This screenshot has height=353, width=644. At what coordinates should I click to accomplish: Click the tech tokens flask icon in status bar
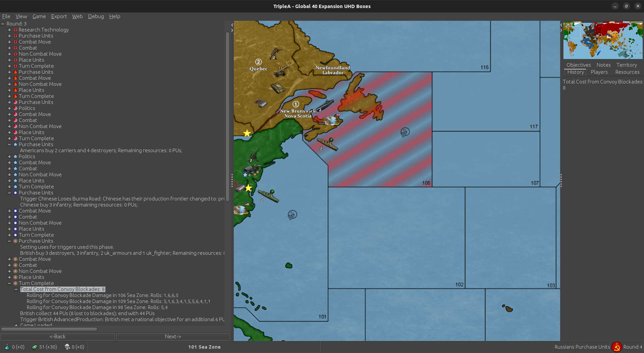pos(7,347)
